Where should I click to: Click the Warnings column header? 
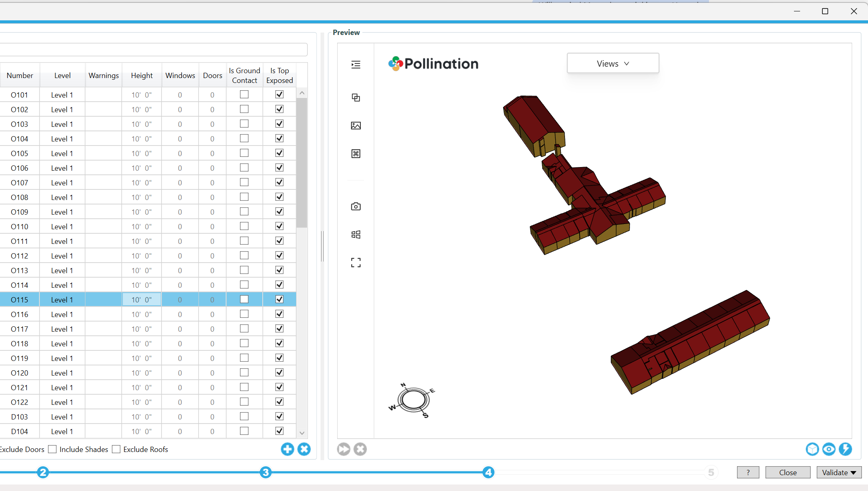[104, 75]
